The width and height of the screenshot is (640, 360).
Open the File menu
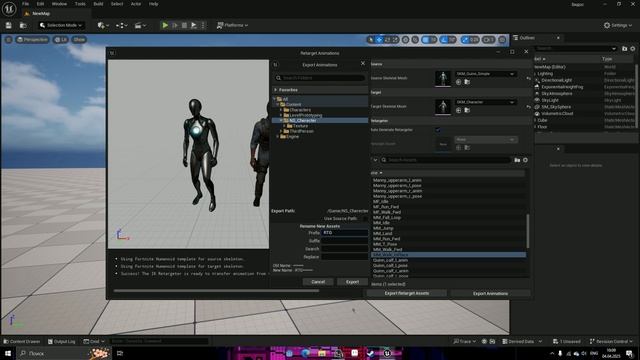point(25,4)
